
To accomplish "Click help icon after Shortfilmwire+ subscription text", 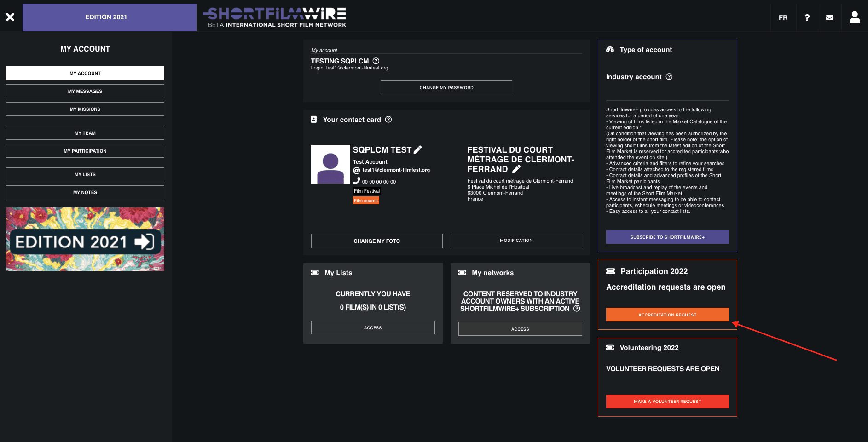I will 577,309.
